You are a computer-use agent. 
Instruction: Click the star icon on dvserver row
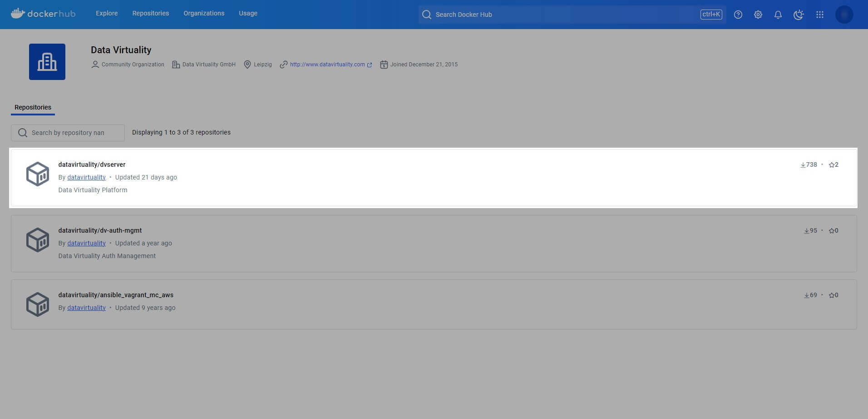[832, 165]
